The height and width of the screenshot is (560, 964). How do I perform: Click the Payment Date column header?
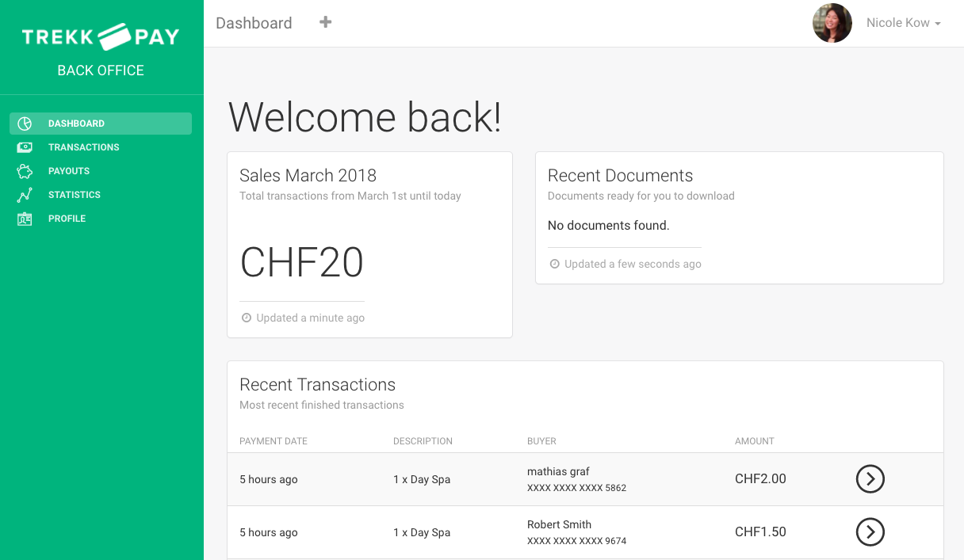point(274,441)
